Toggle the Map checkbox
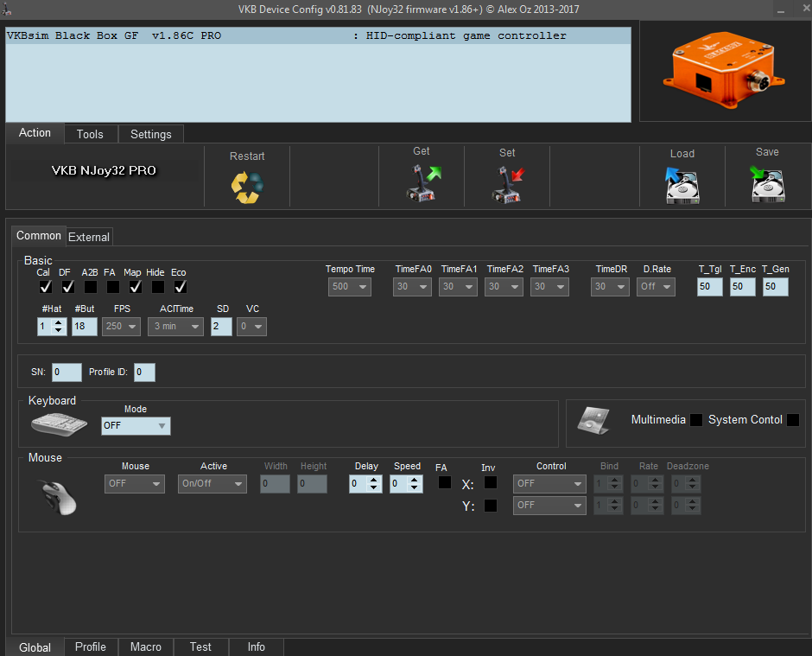This screenshot has width=812, height=656. click(x=136, y=287)
